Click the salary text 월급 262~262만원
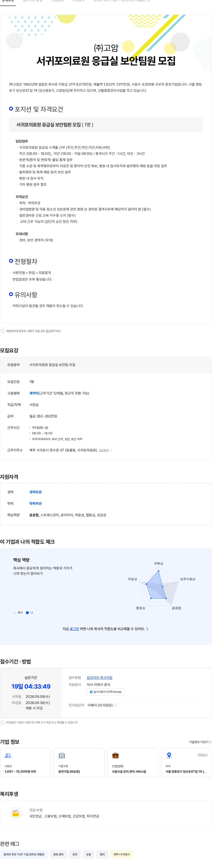The width and height of the screenshot is (212, 868). tap(43, 416)
